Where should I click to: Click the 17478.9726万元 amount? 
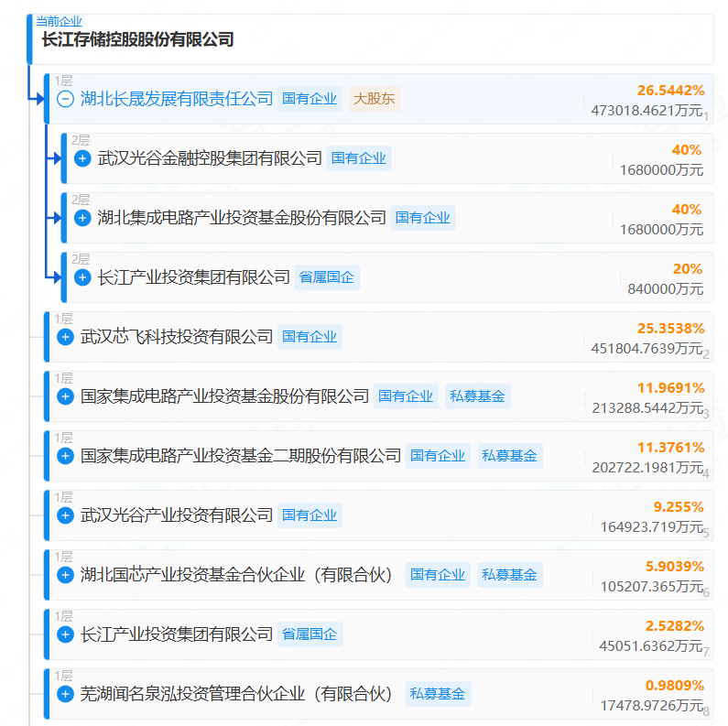[x=652, y=706]
